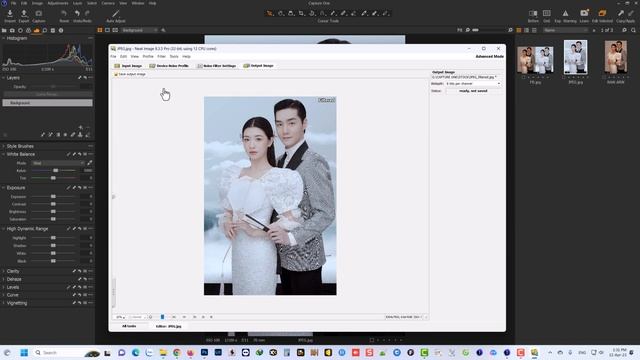Click the Before comparison icon
This screenshot has width=640, height=360.
click(x=533, y=13)
